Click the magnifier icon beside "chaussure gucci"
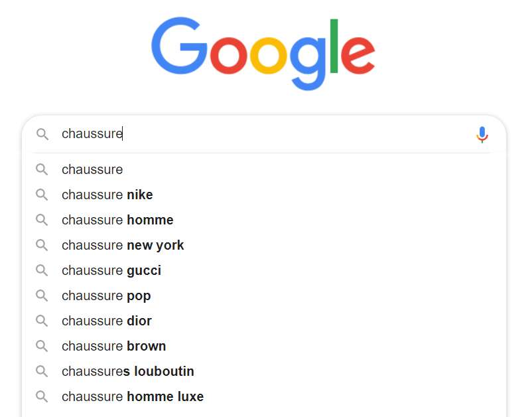The width and height of the screenshot is (532, 417). 42,270
